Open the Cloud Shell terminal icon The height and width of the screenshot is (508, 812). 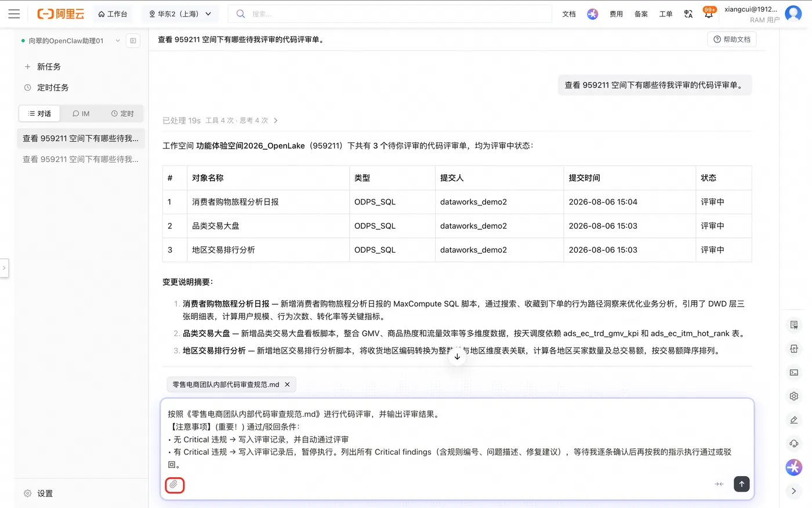point(794,372)
